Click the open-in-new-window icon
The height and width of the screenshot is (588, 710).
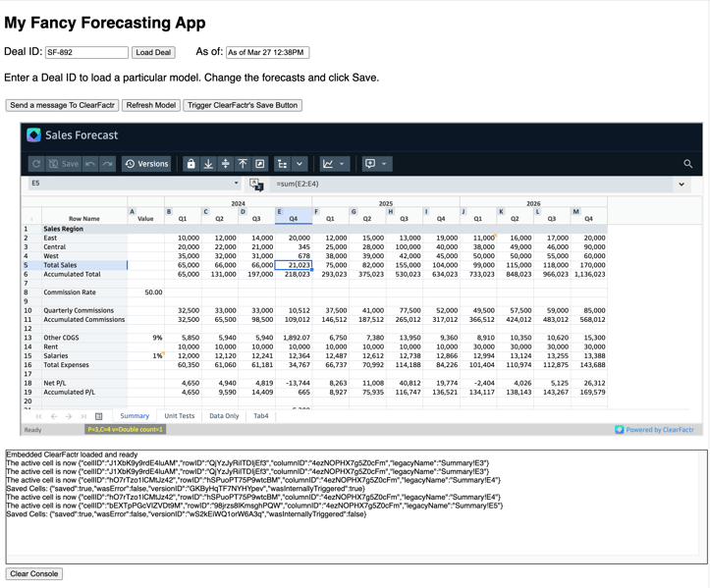[260, 164]
